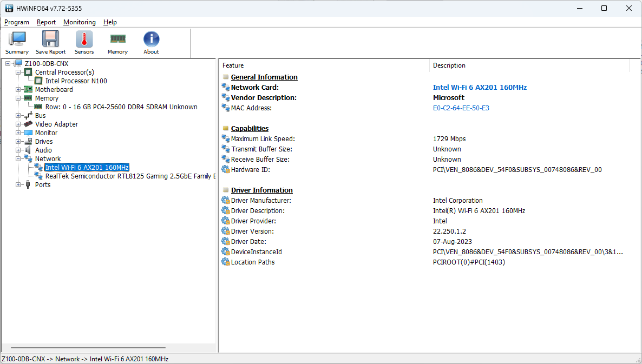Select the Intel Processor N100 label
The height and width of the screenshot is (364, 642).
click(x=76, y=81)
